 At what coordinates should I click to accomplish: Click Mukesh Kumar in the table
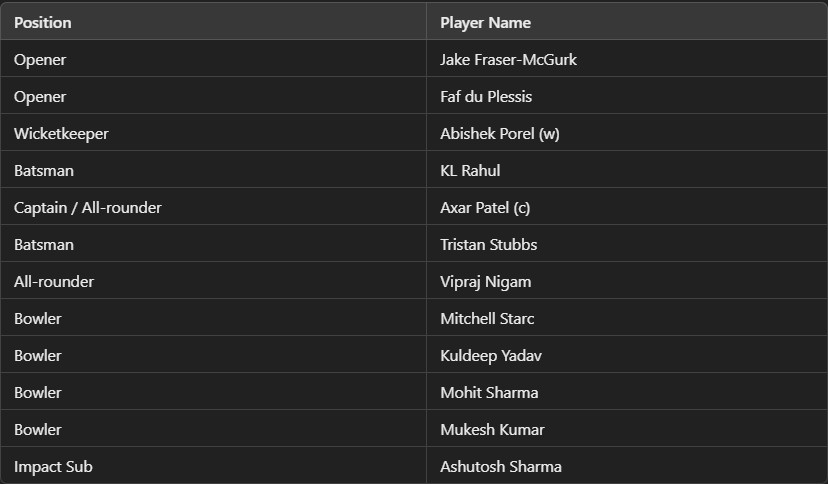[492, 429]
